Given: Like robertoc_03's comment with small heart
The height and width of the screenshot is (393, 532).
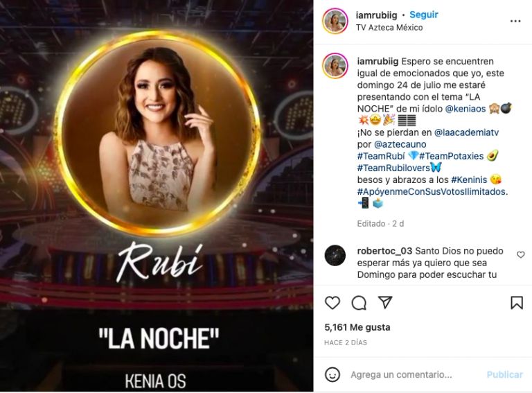Looking at the screenshot, I should coord(520,254).
